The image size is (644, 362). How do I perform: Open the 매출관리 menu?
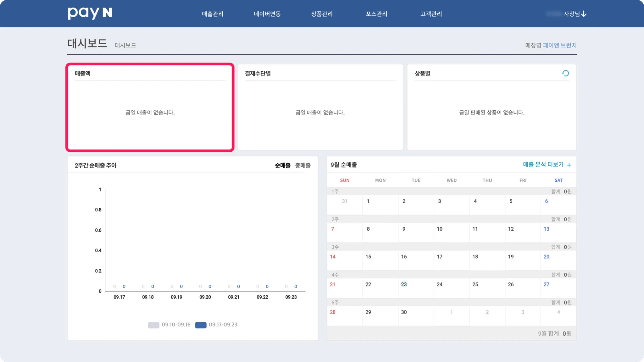(213, 14)
